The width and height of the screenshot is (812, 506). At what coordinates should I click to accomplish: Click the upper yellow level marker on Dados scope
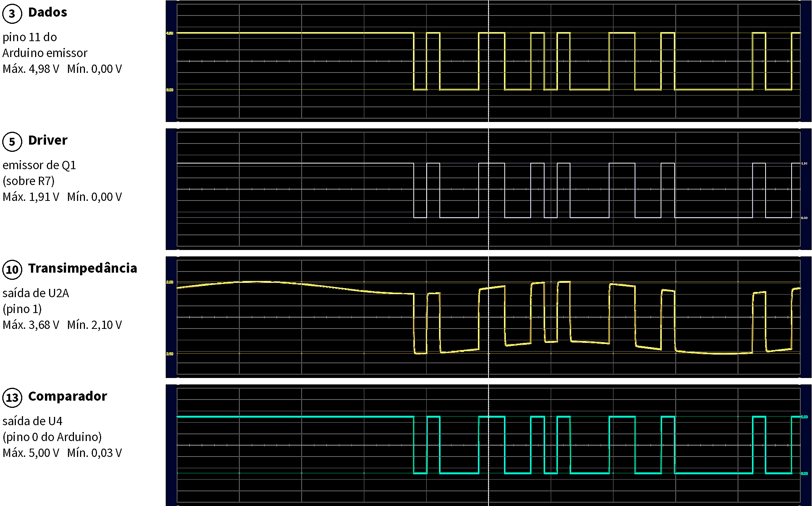[x=170, y=33]
